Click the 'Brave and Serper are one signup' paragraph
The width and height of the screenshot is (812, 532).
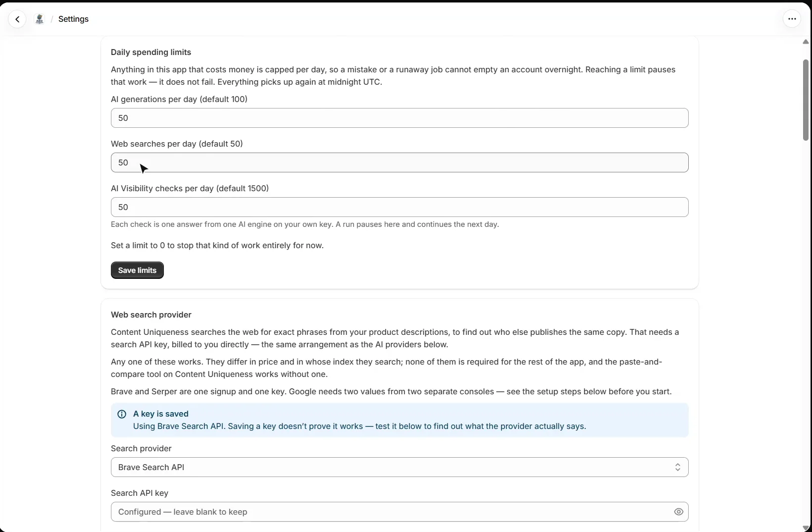pyautogui.click(x=391, y=392)
